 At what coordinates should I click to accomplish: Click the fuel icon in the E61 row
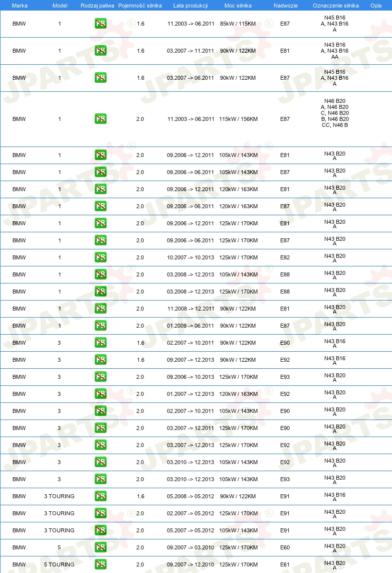pos(100,564)
